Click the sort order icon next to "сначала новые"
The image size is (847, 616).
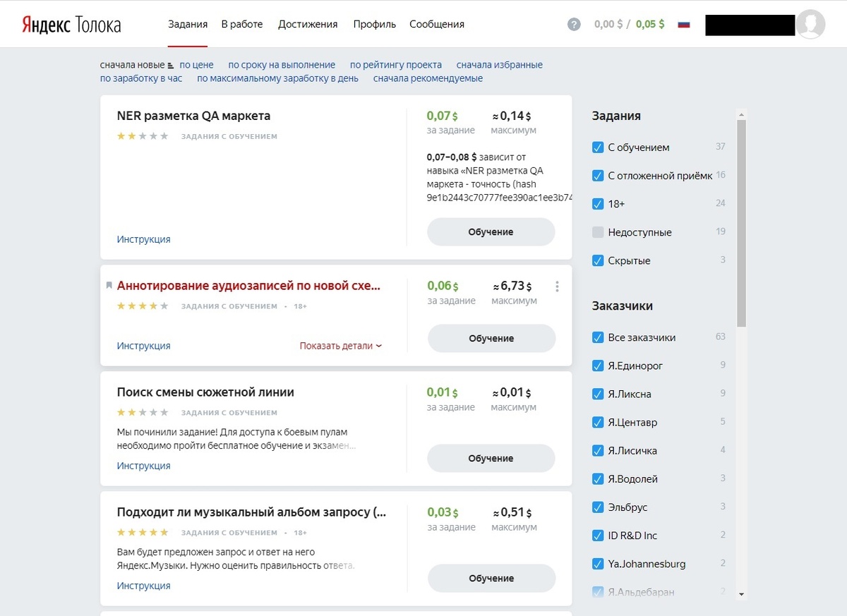click(170, 66)
